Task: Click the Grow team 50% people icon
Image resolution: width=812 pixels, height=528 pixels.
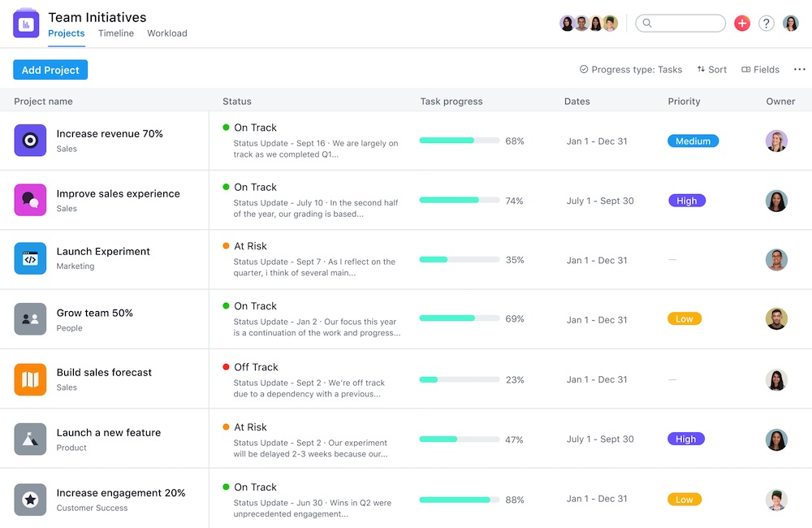Action: [30, 319]
